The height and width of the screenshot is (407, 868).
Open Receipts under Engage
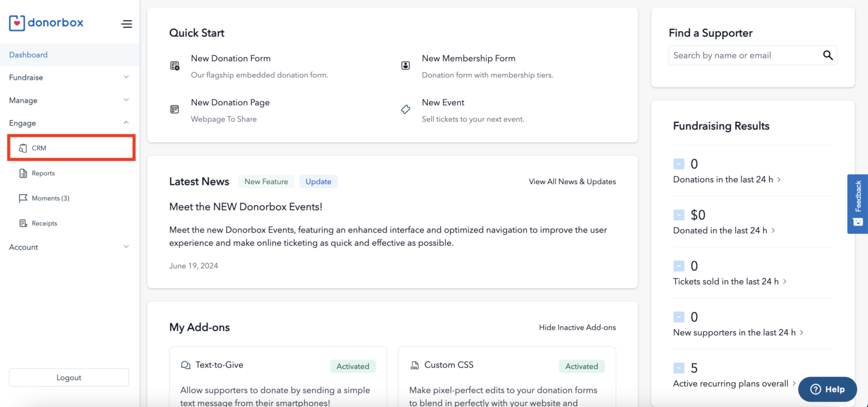tap(44, 223)
